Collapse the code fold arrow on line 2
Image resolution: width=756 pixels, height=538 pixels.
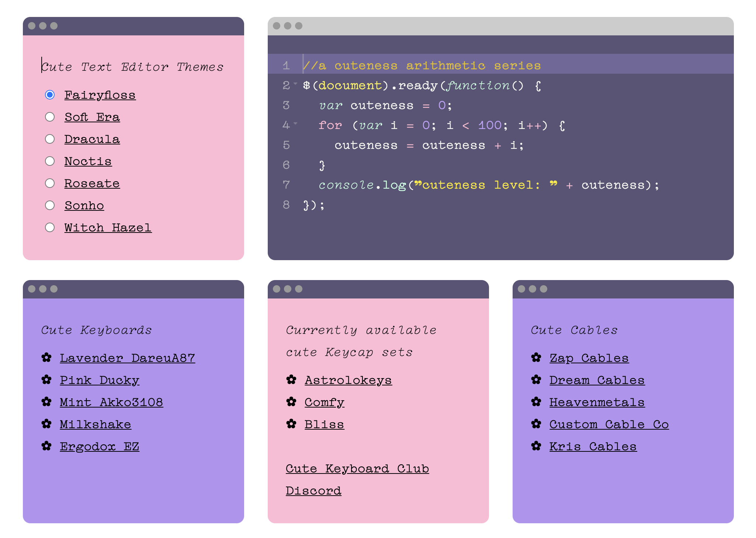pos(295,84)
